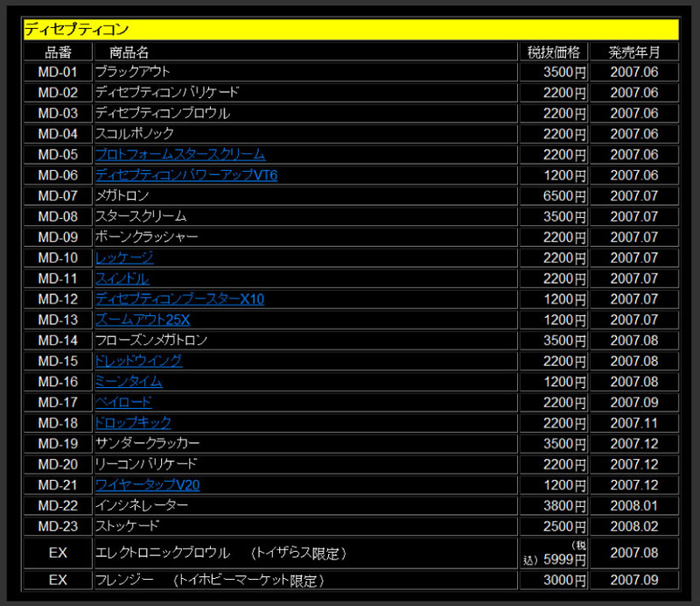The width and height of the screenshot is (700, 606).
Task: Select the MD-22 cell
Action: 58,505
